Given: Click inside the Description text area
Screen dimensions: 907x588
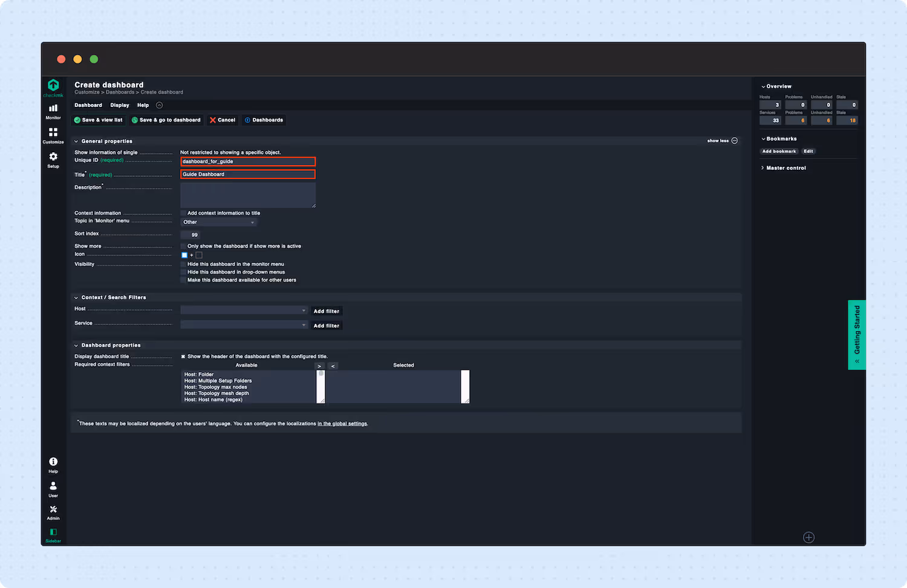Looking at the screenshot, I should tap(248, 195).
